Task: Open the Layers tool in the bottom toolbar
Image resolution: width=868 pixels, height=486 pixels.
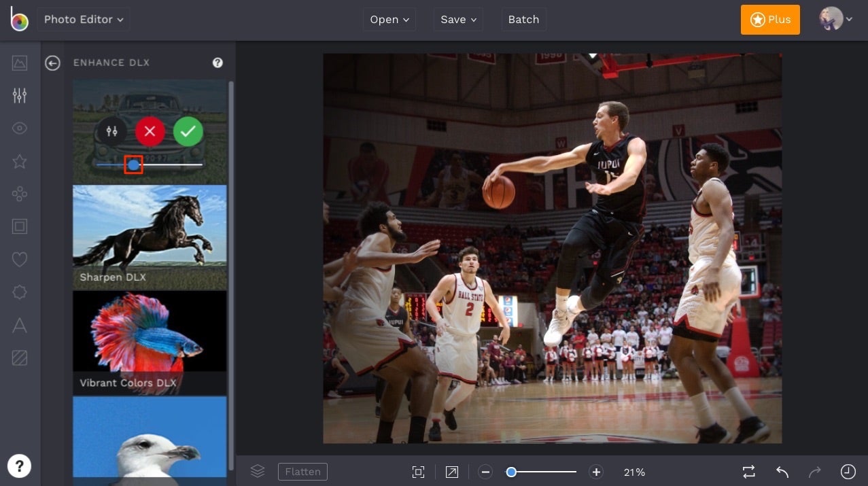Action: [x=258, y=471]
